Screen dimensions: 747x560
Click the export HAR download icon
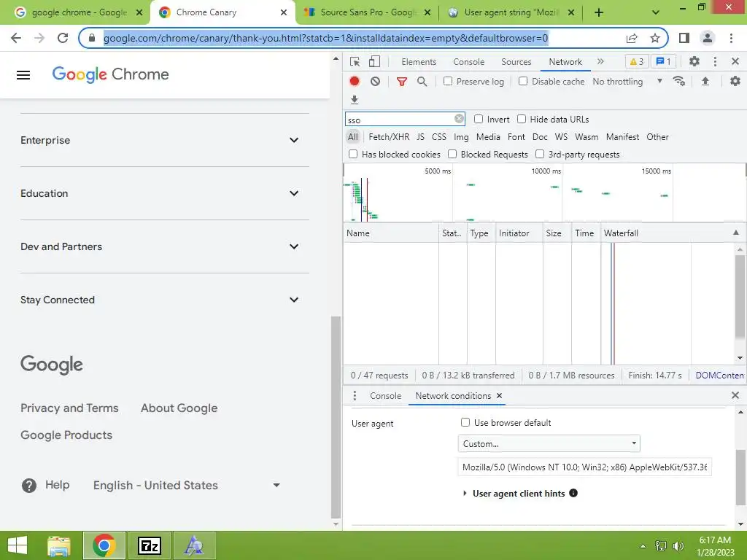click(354, 99)
